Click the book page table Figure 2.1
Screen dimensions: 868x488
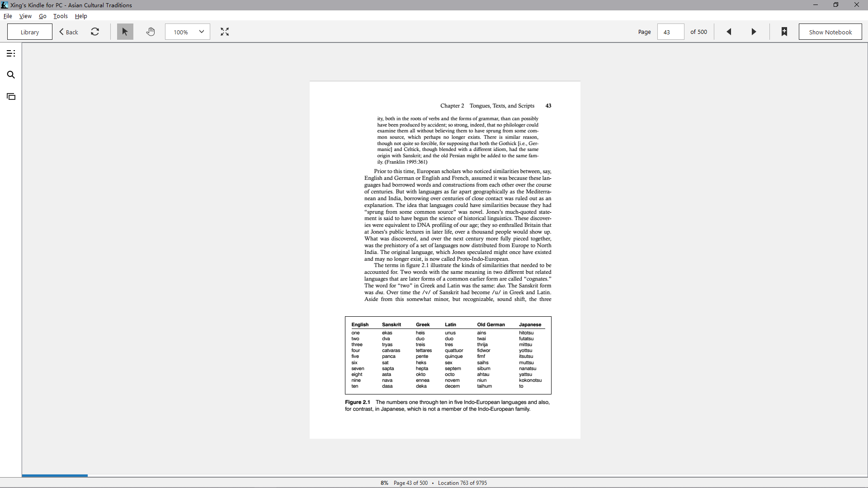click(x=448, y=356)
